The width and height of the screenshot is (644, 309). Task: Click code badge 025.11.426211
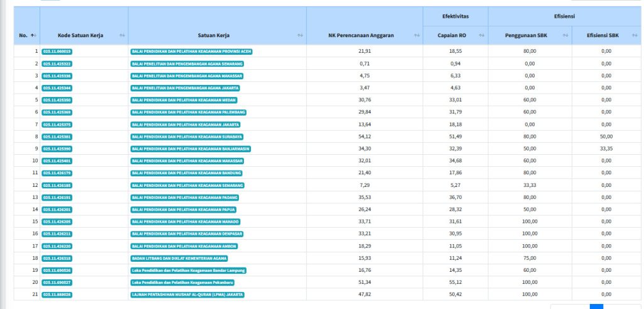click(57, 234)
